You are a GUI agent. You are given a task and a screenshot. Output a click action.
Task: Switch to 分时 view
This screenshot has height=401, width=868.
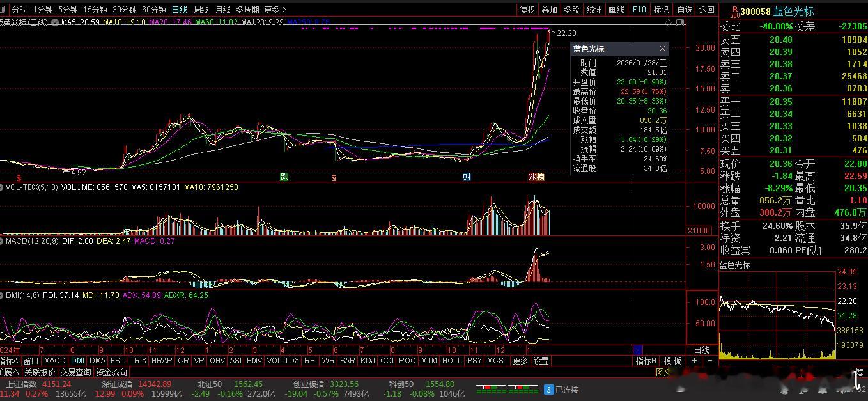pos(20,10)
